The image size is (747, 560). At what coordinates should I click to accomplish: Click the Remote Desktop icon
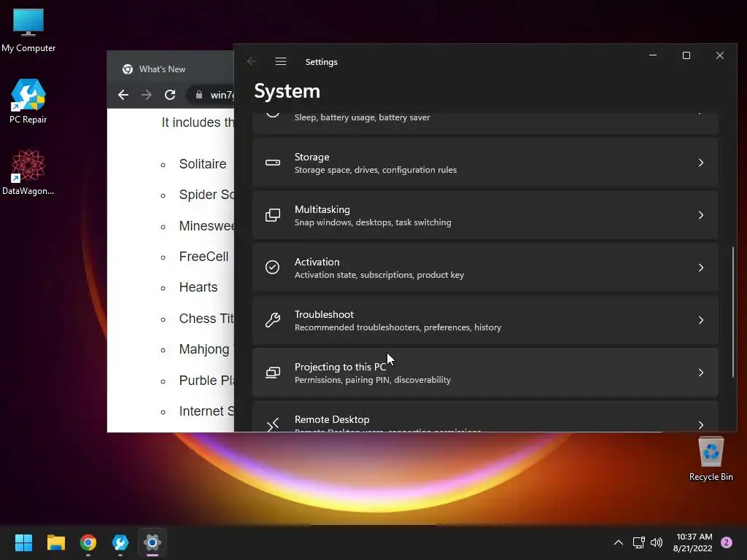click(x=273, y=424)
